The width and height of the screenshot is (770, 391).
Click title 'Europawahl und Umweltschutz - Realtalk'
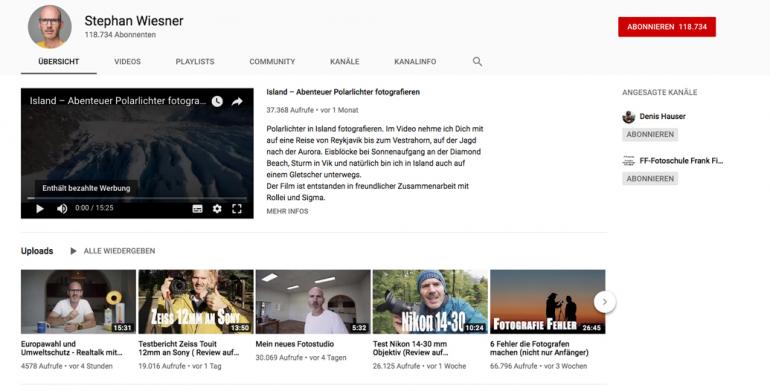tap(72, 348)
